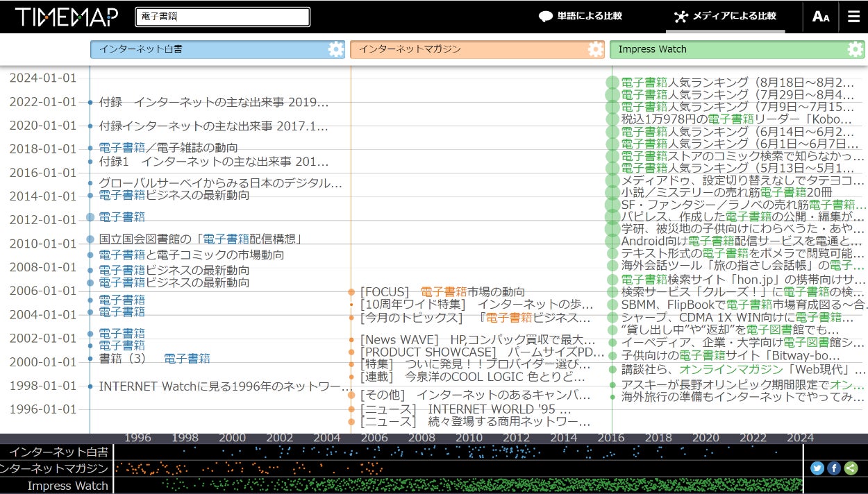Click 2000 on the bottom timeline axis
The height and width of the screenshot is (494, 868).
[232, 438]
